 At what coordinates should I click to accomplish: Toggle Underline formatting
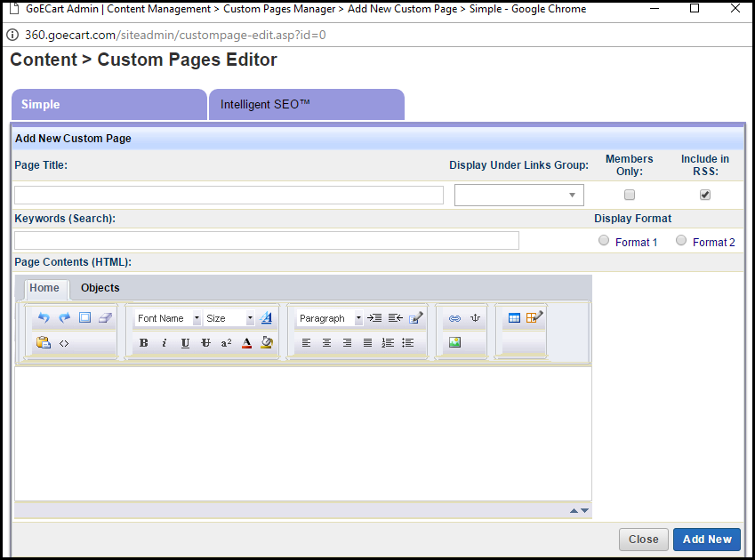click(x=185, y=342)
